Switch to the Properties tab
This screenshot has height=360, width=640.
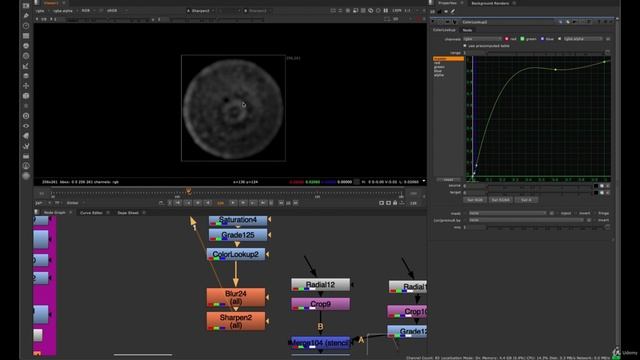[x=447, y=3]
